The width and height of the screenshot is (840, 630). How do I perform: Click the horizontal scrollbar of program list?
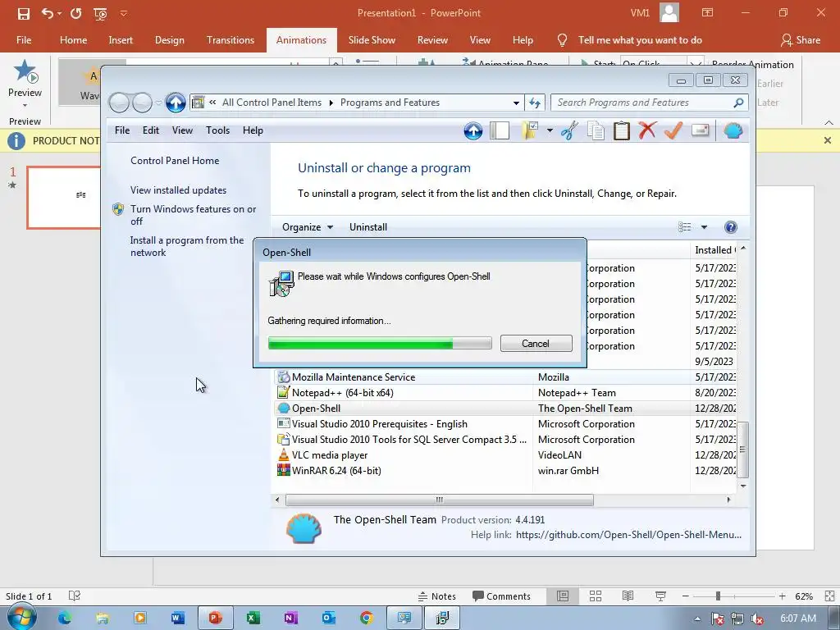(440, 500)
